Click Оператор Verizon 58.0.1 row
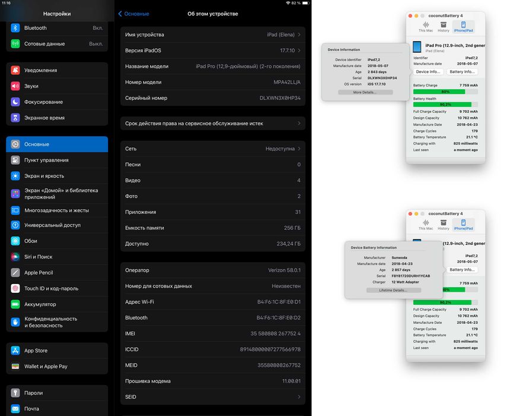This screenshot has width=532, height=416. [x=213, y=270]
